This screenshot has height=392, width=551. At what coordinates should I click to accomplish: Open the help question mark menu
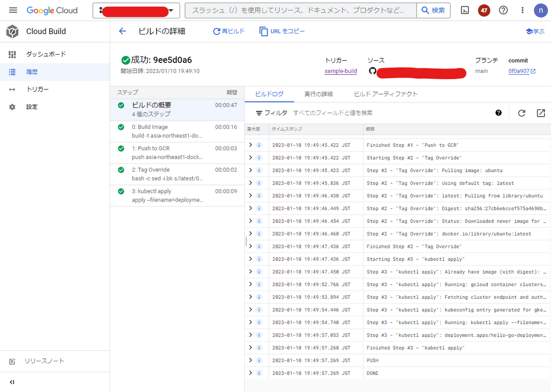503,10
